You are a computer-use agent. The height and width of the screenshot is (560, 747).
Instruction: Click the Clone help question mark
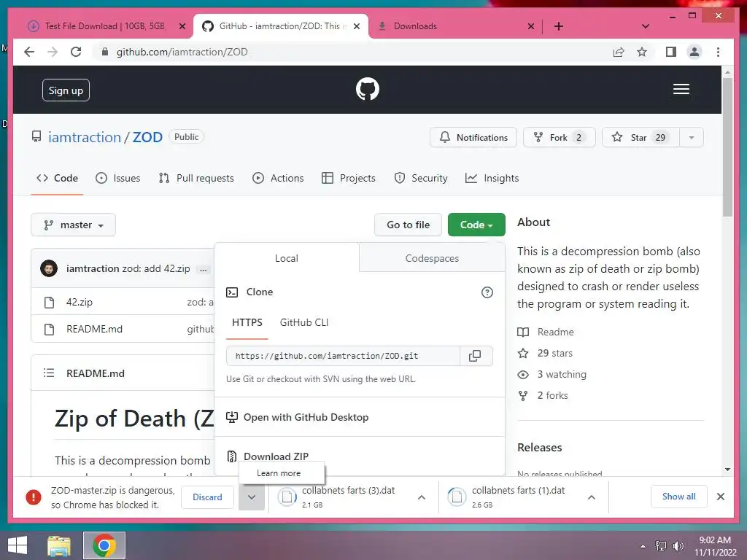pos(487,292)
